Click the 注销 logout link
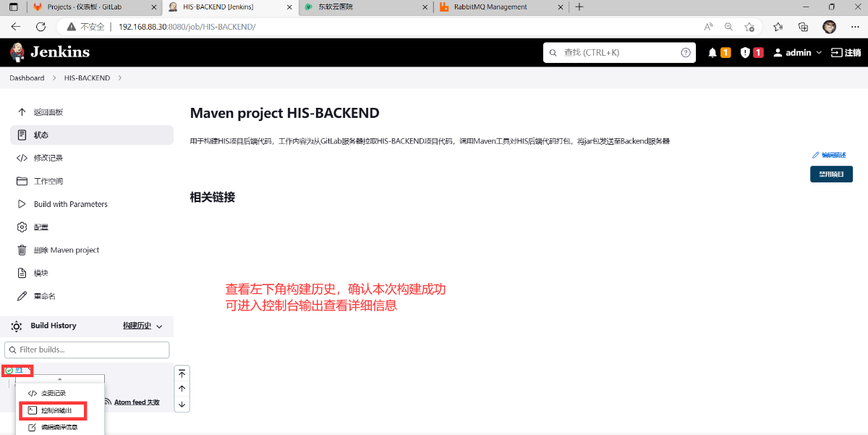Screen dimensions: 868x435 click(846, 53)
